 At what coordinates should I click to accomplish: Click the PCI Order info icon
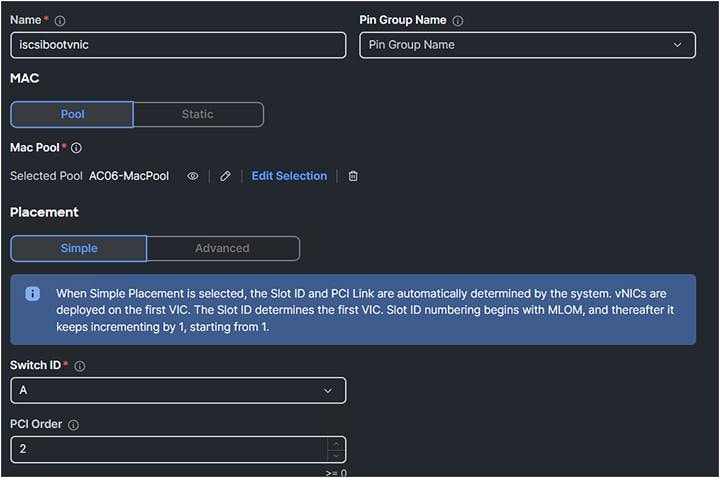pos(73,424)
